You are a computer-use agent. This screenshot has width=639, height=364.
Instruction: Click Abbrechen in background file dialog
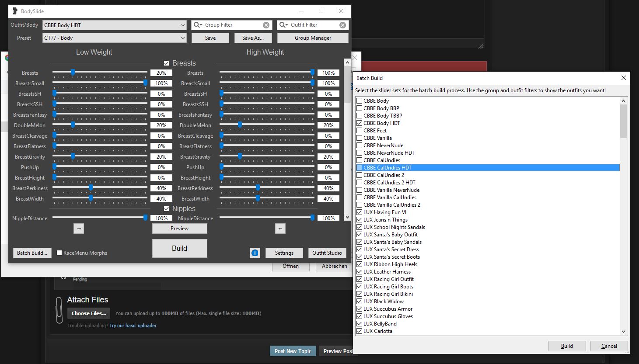(x=335, y=266)
